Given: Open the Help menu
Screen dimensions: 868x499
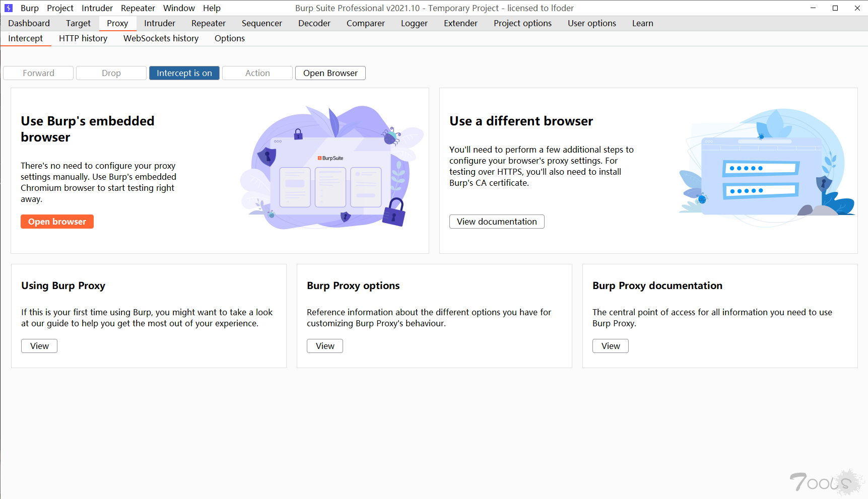Looking at the screenshot, I should tap(212, 8).
